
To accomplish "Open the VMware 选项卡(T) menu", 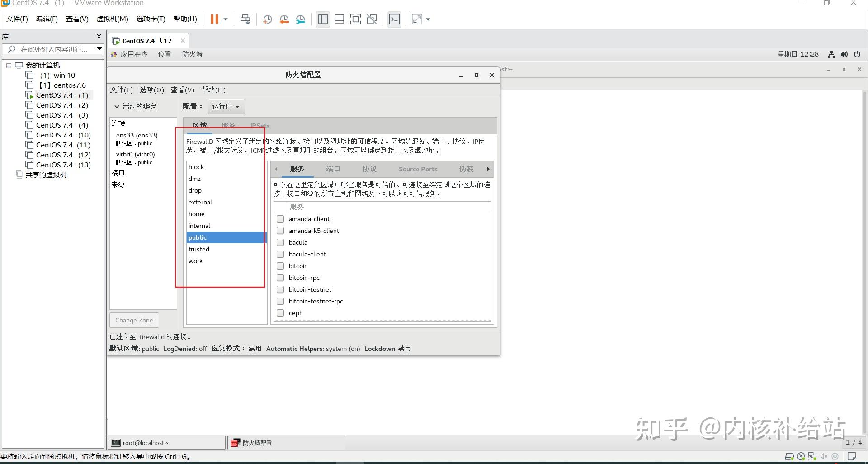I will pos(151,19).
